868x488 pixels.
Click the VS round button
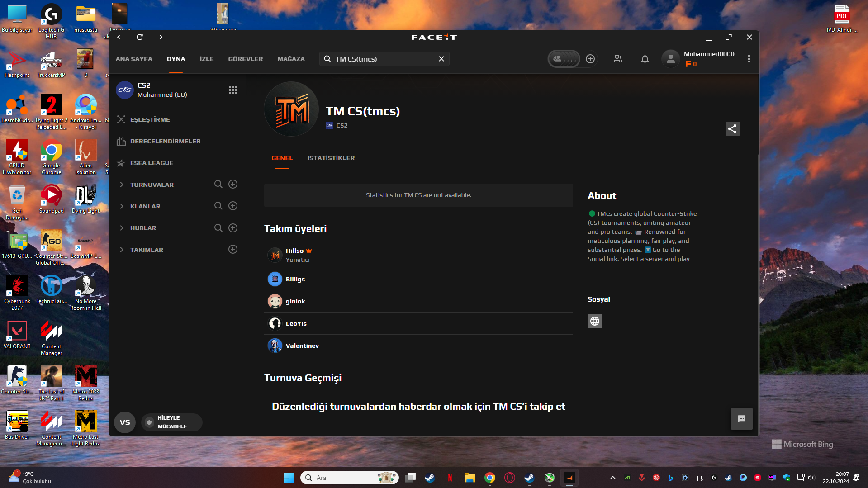click(125, 422)
